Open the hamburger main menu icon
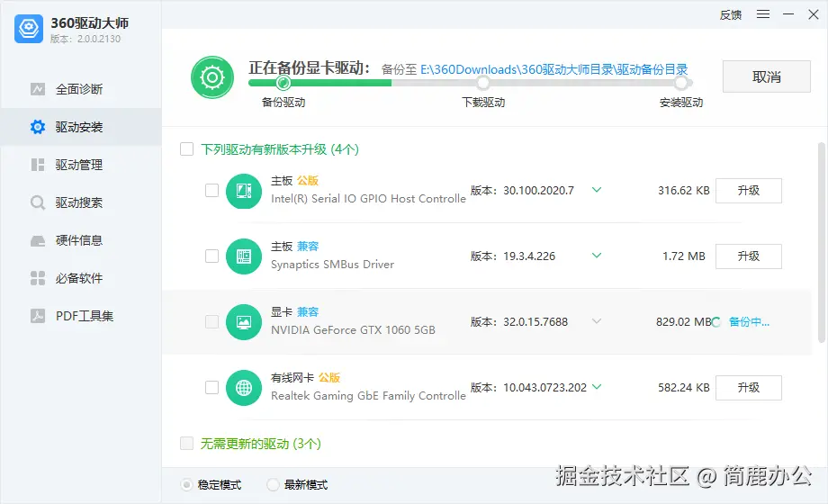828x504 pixels. [763, 14]
